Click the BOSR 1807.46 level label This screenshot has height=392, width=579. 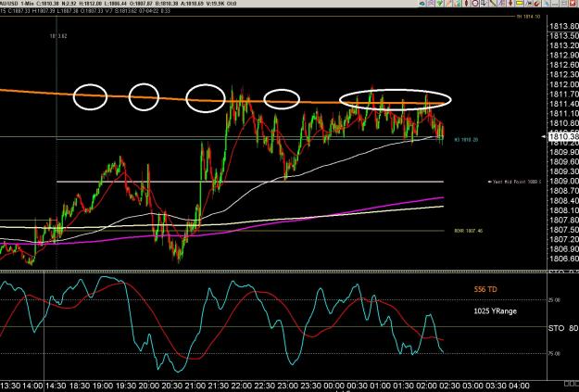click(468, 231)
